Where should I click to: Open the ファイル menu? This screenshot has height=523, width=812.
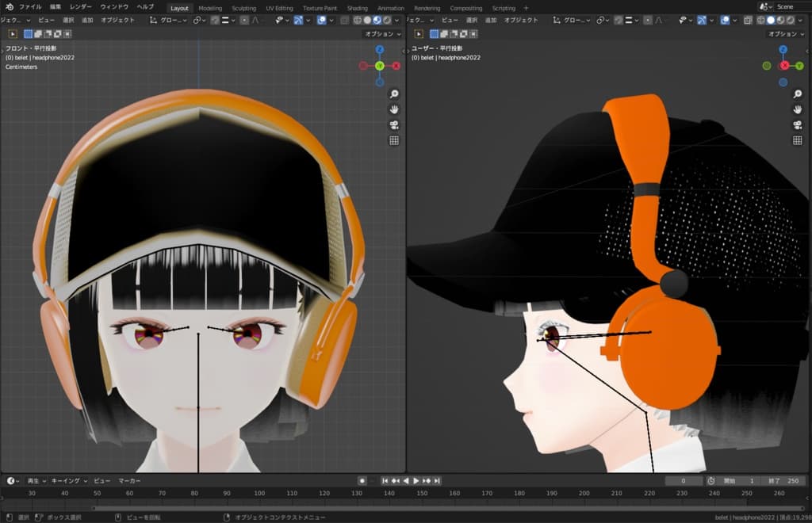pos(30,7)
